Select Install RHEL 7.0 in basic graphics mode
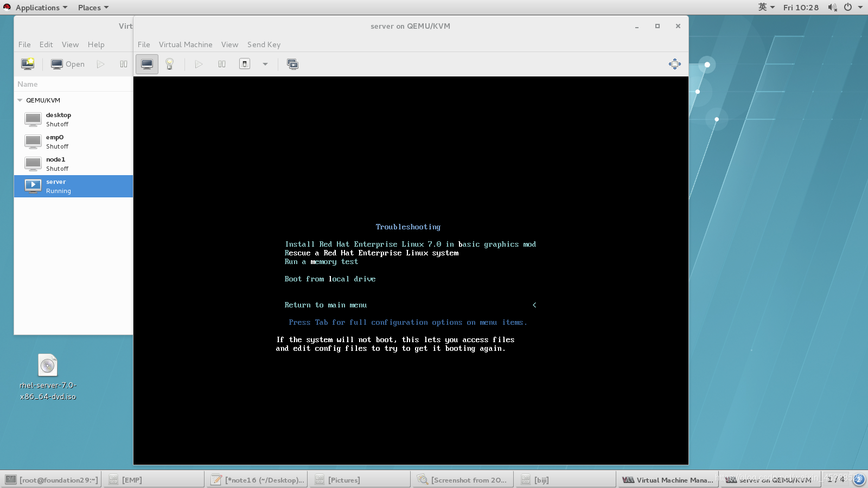This screenshot has width=868, height=488. click(410, 244)
